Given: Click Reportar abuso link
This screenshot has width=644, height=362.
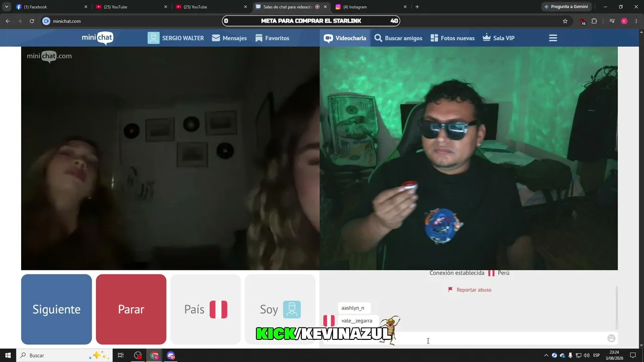Looking at the screenshot, I should pos(470,290).
